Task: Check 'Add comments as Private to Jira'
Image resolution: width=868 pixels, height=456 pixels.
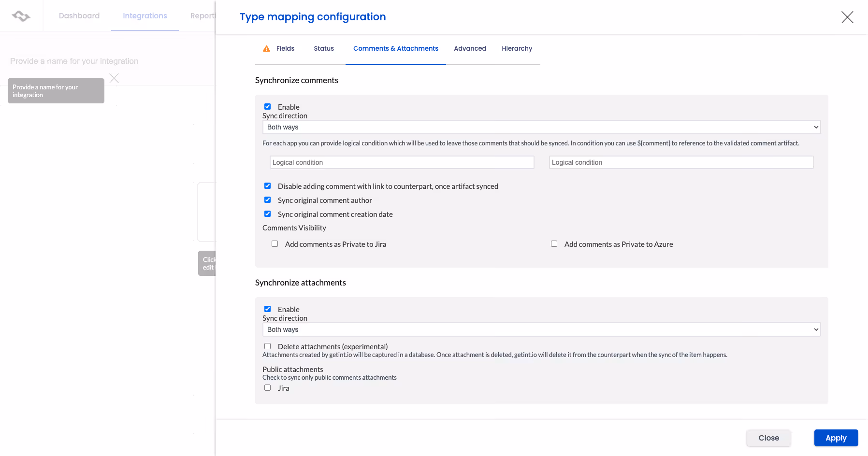Action: tap(275, 243)
